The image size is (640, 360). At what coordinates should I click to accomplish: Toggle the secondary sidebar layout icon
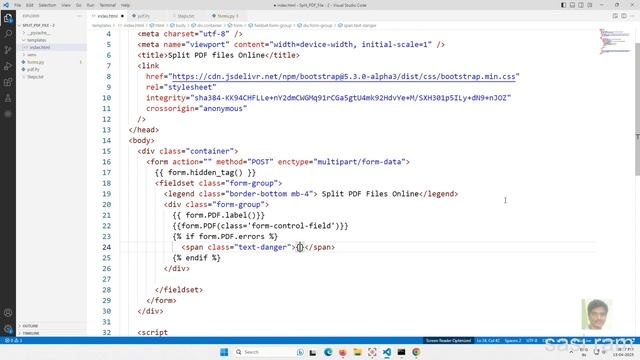[581, 5]
